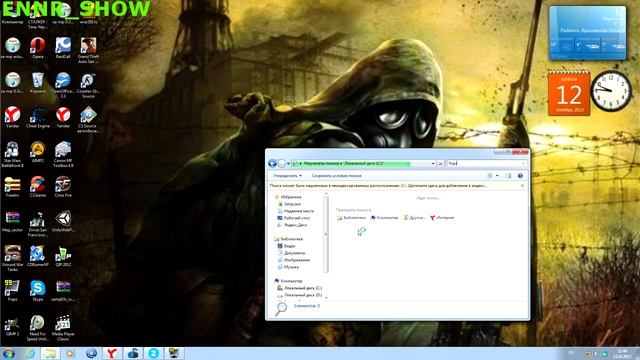Viewport: 640px width, 360px height.
Task: Click the СТАЛКЕР game desktop shortcut
Action: pyautogui.click(x=38, y=16)
